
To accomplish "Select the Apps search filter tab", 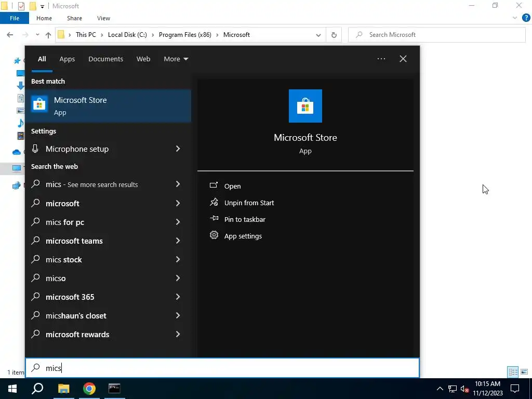I will coord(67,59).
